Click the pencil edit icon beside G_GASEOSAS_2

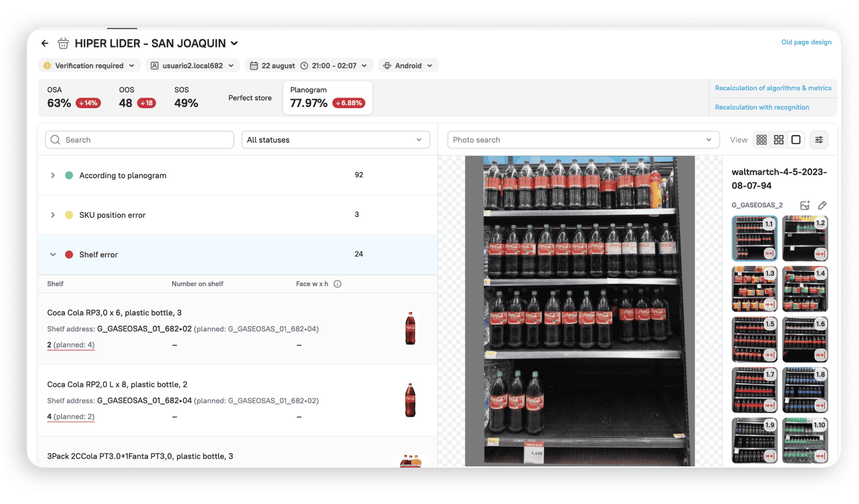tap(822, 205)
